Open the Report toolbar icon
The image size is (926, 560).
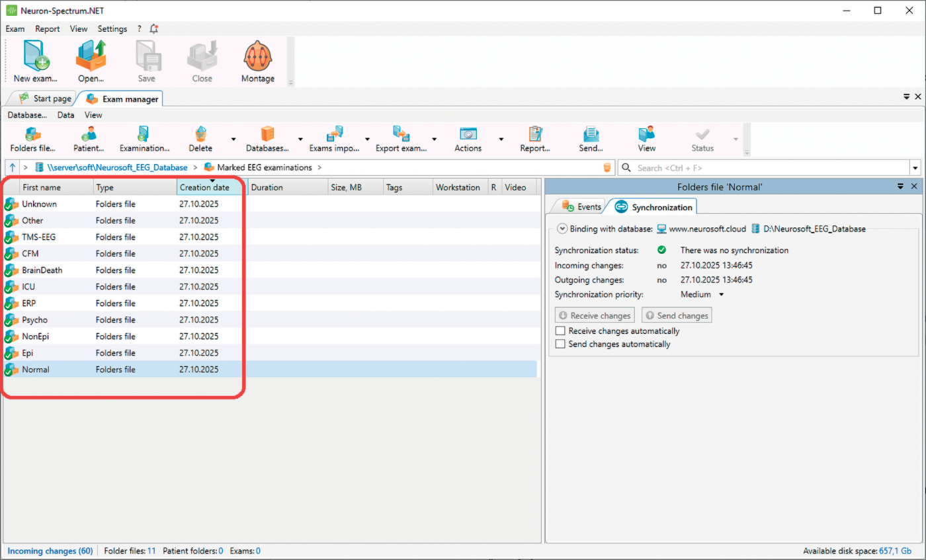point(535,134)
